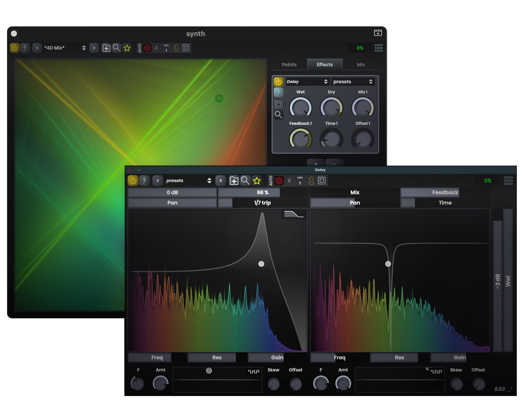Screen dimensions: 524x420
Task: Click red record button in Delay toolbar
Action: pyautogui.click(x=279, y=181)
